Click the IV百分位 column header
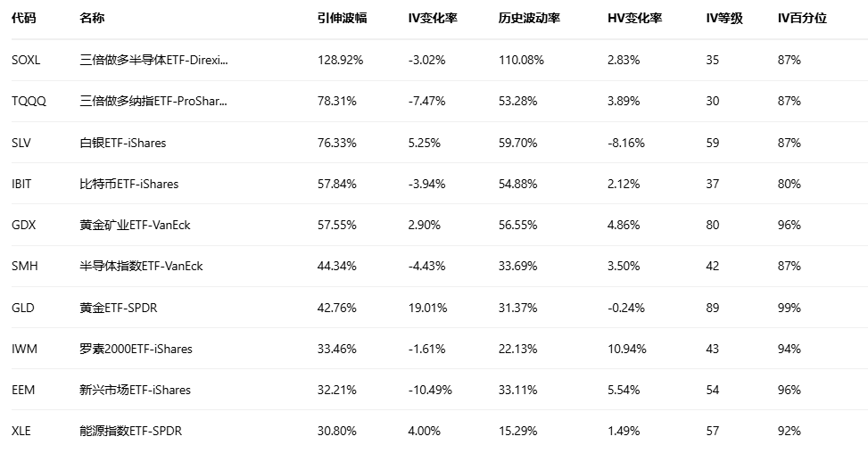868x453 pixels. (x=802, y=18)
